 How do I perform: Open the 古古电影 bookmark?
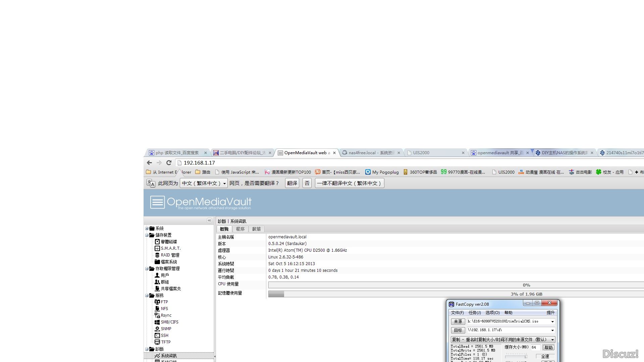pyautogui.click(x=580, y=172)
